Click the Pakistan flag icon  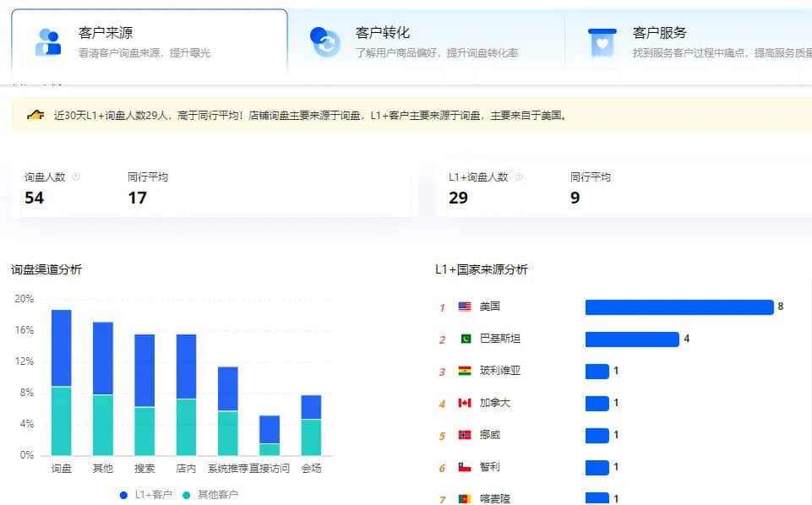point(465,339)
